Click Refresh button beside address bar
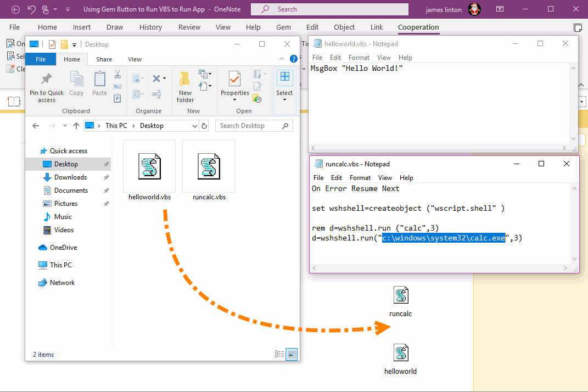 [x=204, y=126]
